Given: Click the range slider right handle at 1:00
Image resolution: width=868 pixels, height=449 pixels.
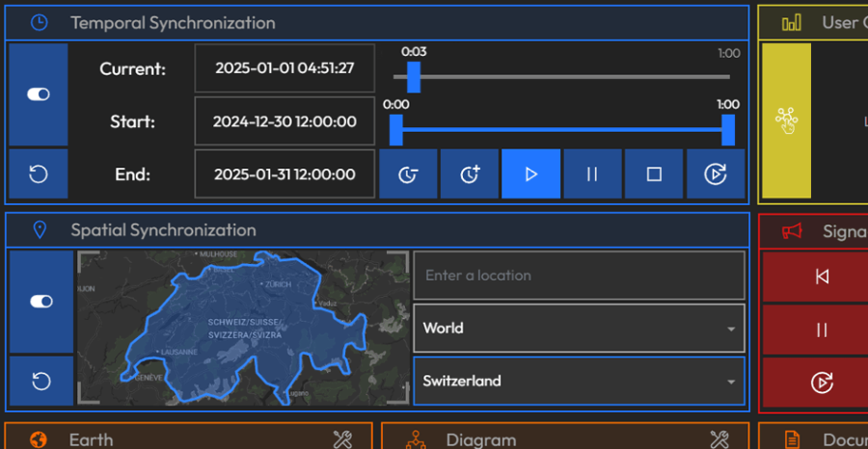Looking at the screenshot, I should point(728,130).
